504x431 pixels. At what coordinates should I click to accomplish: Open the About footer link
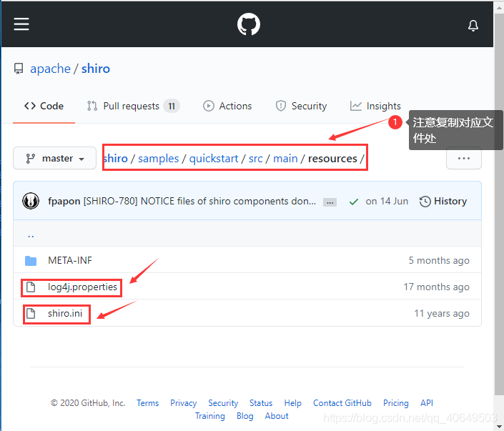[277, 416]
